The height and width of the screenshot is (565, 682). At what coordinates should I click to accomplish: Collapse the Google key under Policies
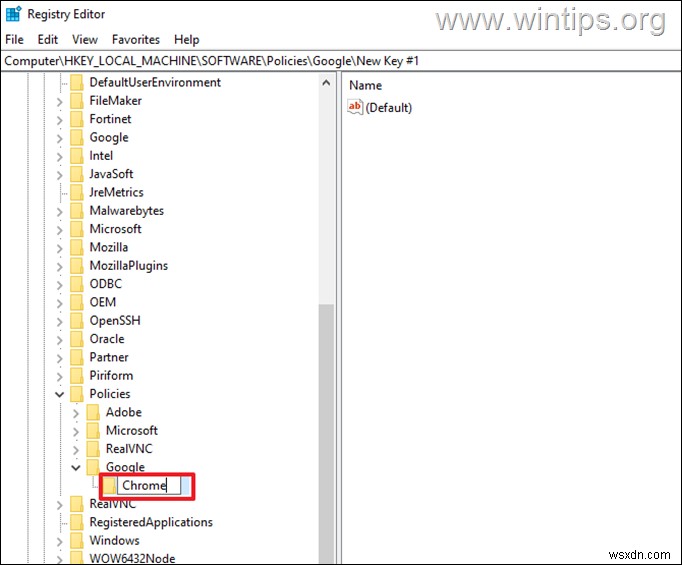click(x=76, y=468)
